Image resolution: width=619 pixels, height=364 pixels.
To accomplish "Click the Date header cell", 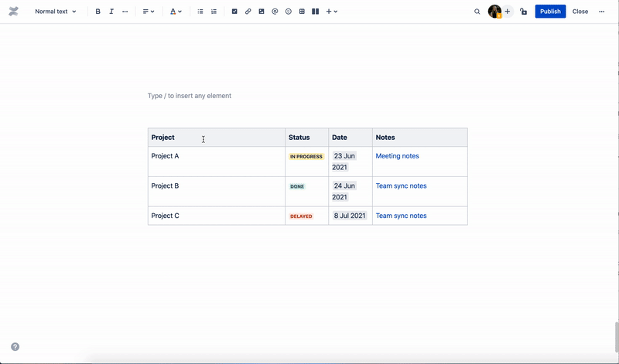I will pos(351,138).
